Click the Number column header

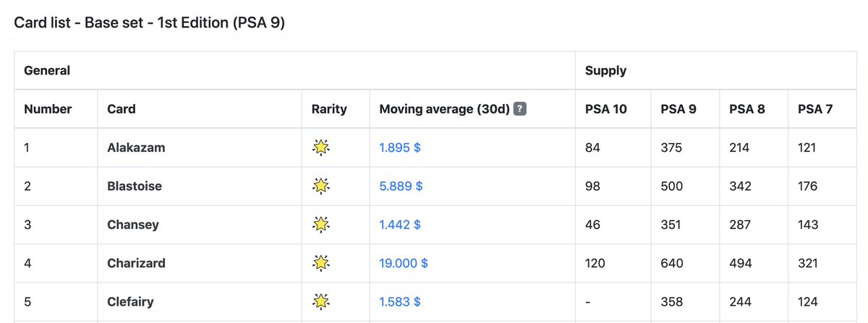48,109
